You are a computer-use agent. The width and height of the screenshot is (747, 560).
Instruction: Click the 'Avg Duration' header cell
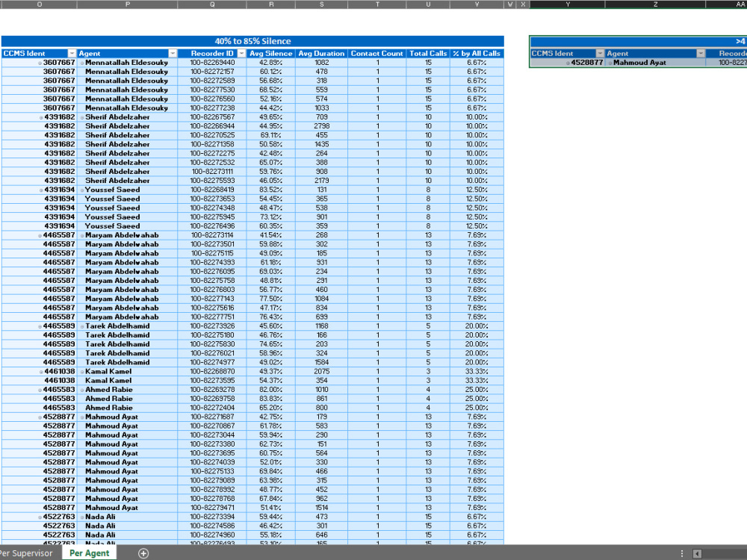(x=321, y=53)
